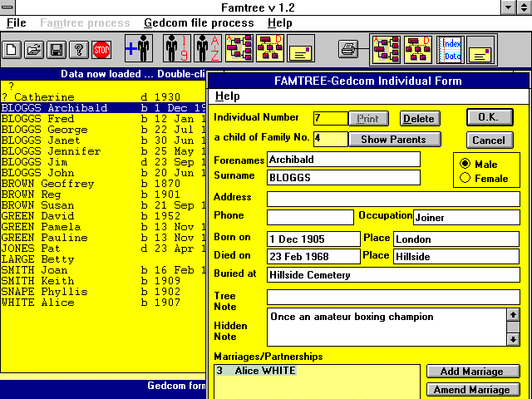The height and width of the screenshot is (399, 532).
Task: Open the Help menu in Individual Form
Action: click(227, 96)
